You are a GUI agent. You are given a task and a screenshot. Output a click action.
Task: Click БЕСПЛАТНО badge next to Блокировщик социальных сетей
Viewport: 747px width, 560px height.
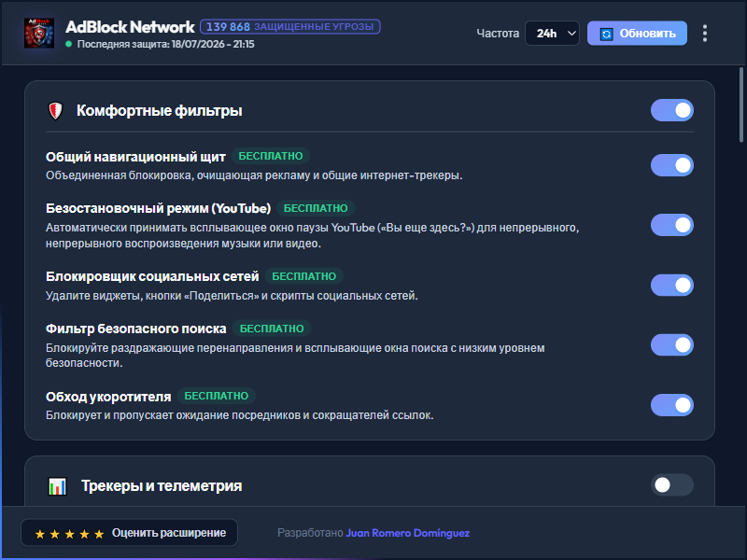[304, 276]
